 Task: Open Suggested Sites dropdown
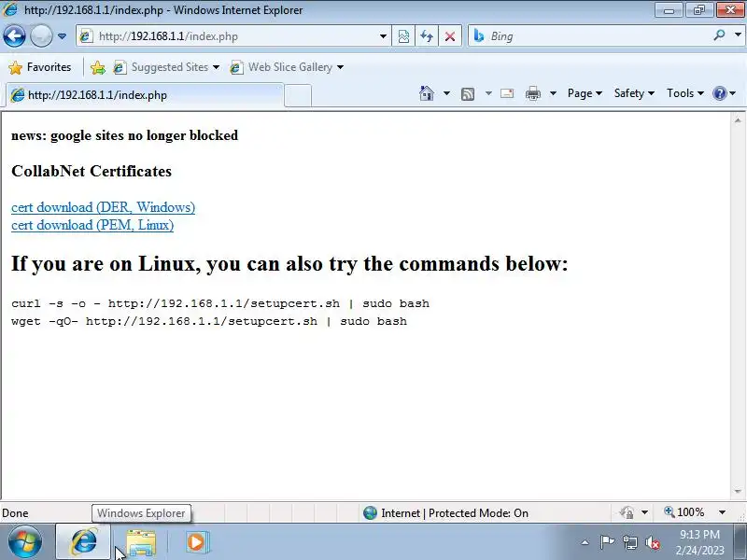(x=166, y=67)
